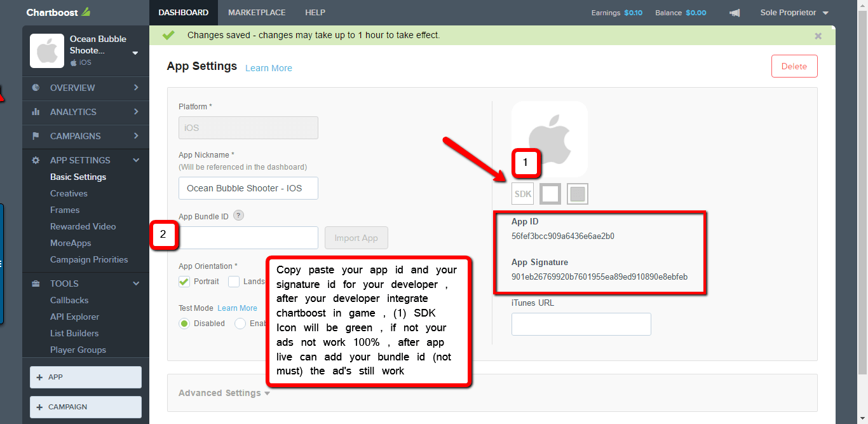868x424 pixels.
Task: Open Rewarded Video settings
Action: pos(83,226)
